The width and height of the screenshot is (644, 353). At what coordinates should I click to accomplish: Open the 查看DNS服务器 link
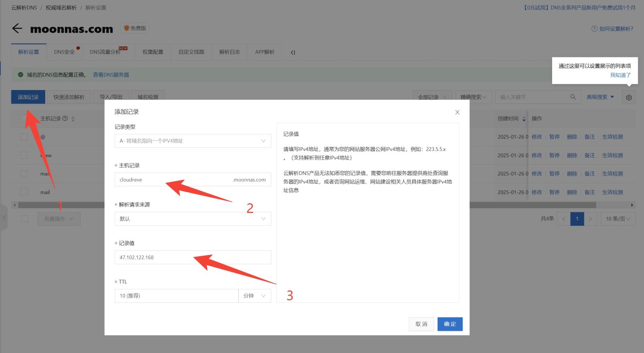[110, 75]
